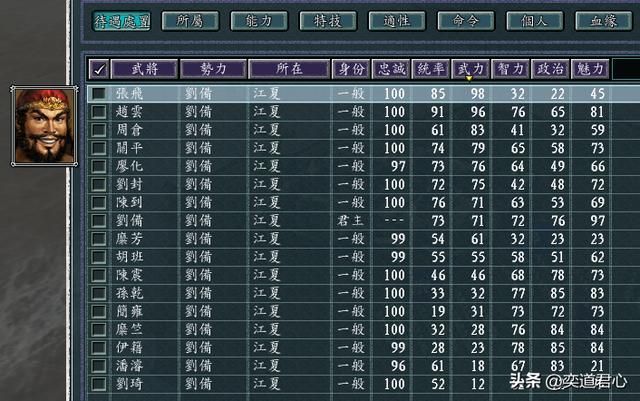The width and height of the screenshot is (640, 401).
Task: Click 廖化's 忠誠 value 97
Action: (x=398, y=166)
